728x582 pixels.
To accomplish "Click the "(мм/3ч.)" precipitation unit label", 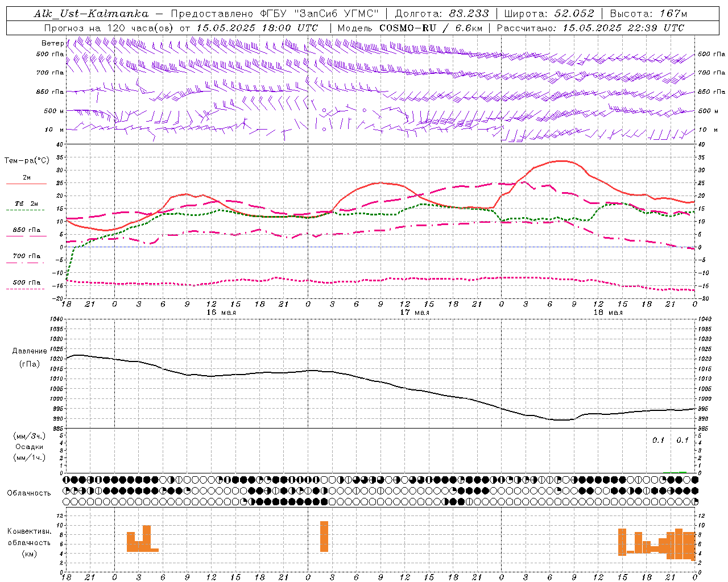I will click(30, 436).
